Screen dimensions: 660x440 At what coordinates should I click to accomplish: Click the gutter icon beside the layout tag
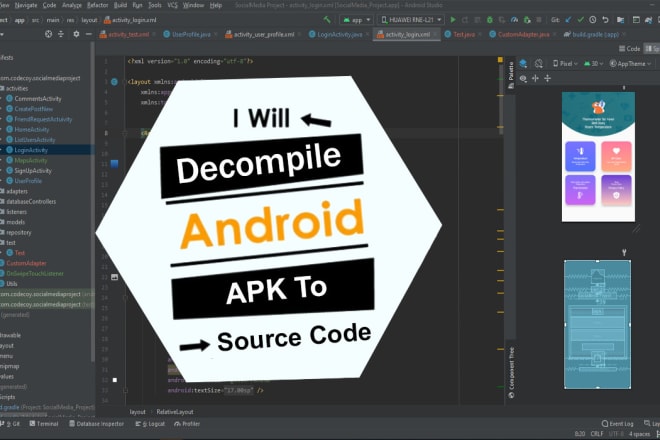click(114, 82)
